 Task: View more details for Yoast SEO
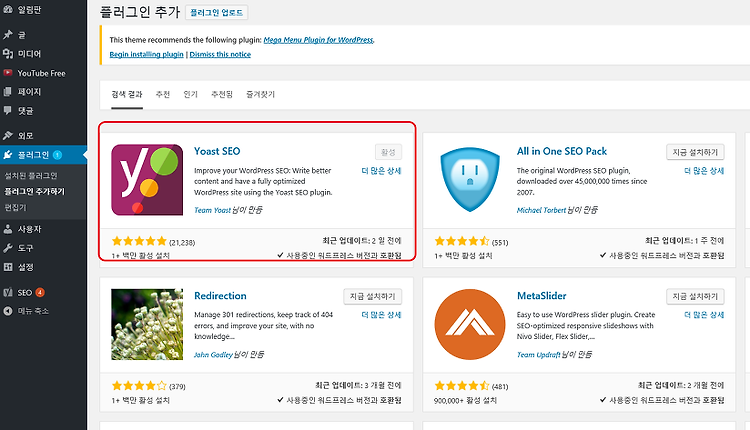381,171
